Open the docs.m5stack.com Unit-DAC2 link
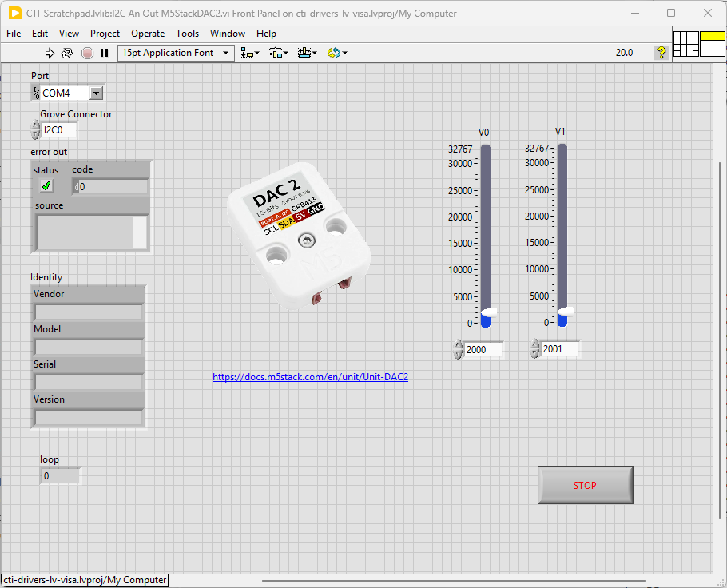The width and height of the screenshot is (727, 588). pos(310,376)
